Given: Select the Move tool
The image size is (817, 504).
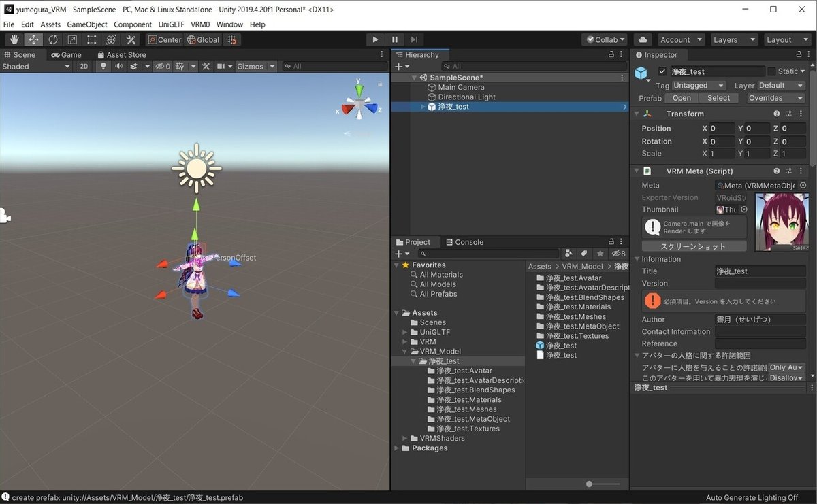Looking at the screenshot, I should click(x=33, y=39).
